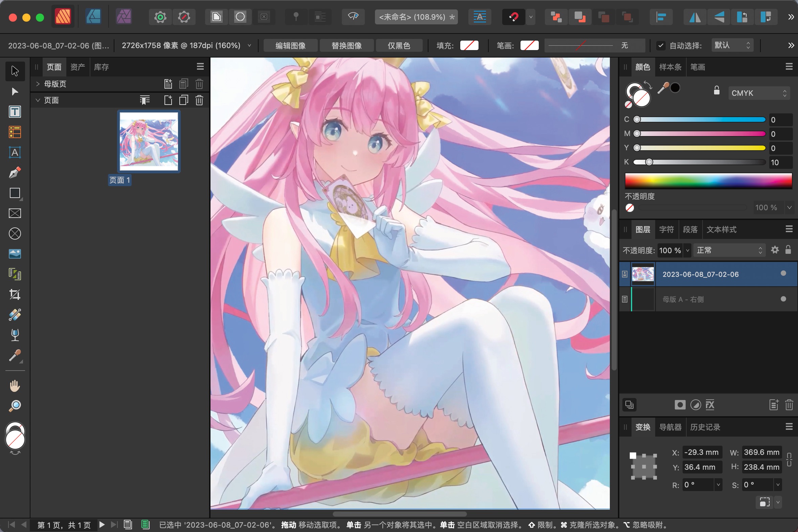The height and width of the screenshot is (532, 798).
Task: Go to next page arrow in status bar
Action: 102,525
